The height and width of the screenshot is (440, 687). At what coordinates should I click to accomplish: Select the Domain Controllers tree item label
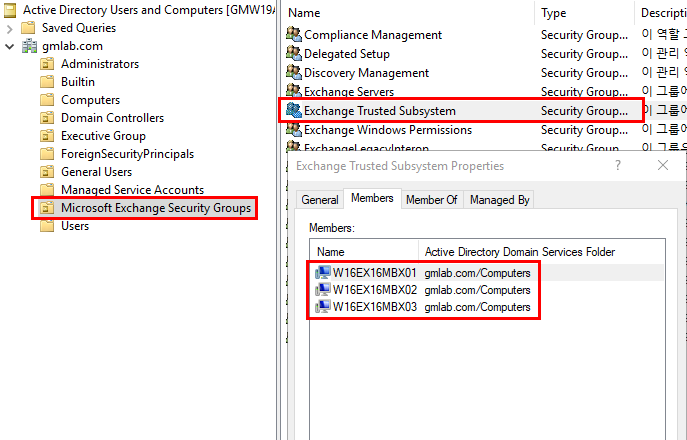point(113,118)
